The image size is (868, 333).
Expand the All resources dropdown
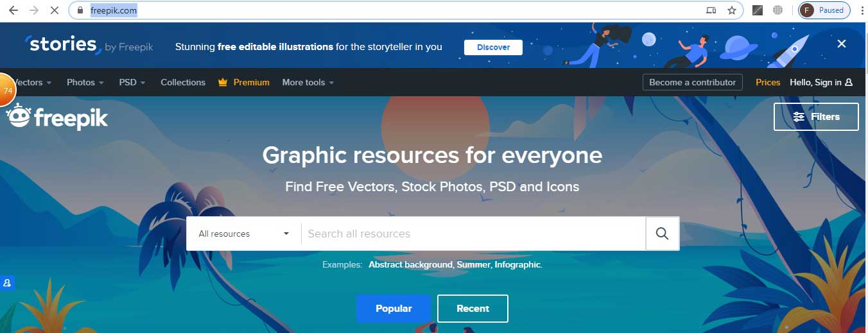coord(243,234)
